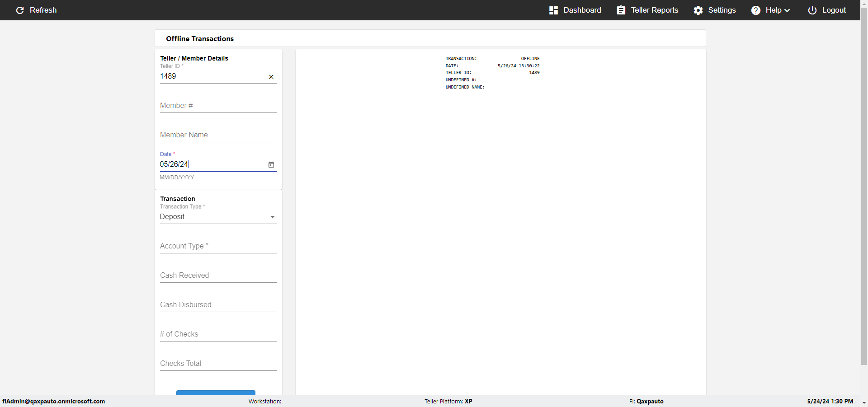Image resolution: width=868 pixels, height=407 pixels.
Task: Click the UNDEFINED NAME: receipt line
Action: pos(465,87)
